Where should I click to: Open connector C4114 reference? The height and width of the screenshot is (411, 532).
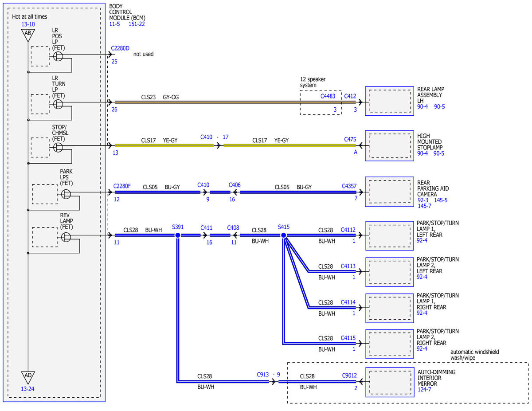point(348,302)
